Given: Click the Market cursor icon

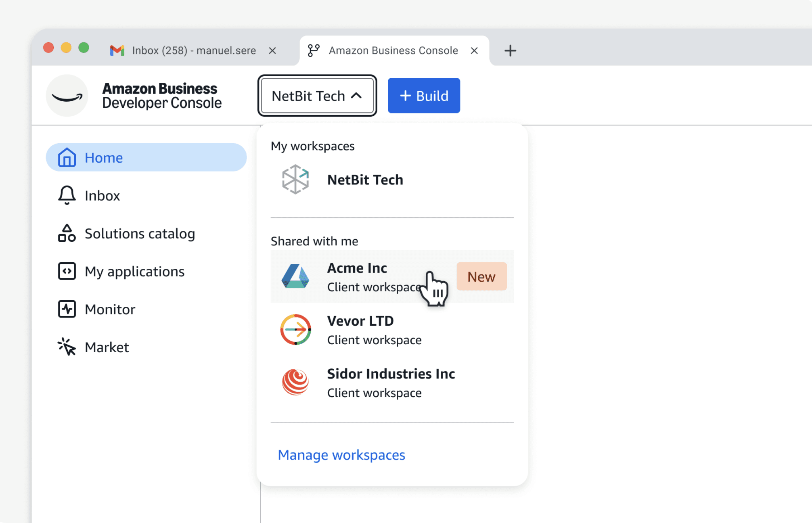Looking at the screenshot, I should [x=67, y=347].
